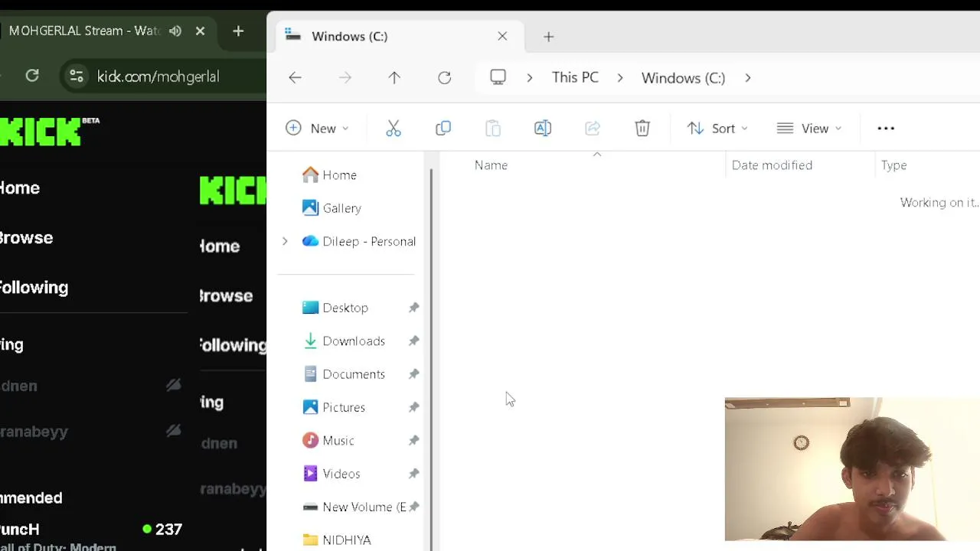
Task: Click the PC monitor icon in the address bar
Action: (x=498, y=77)
